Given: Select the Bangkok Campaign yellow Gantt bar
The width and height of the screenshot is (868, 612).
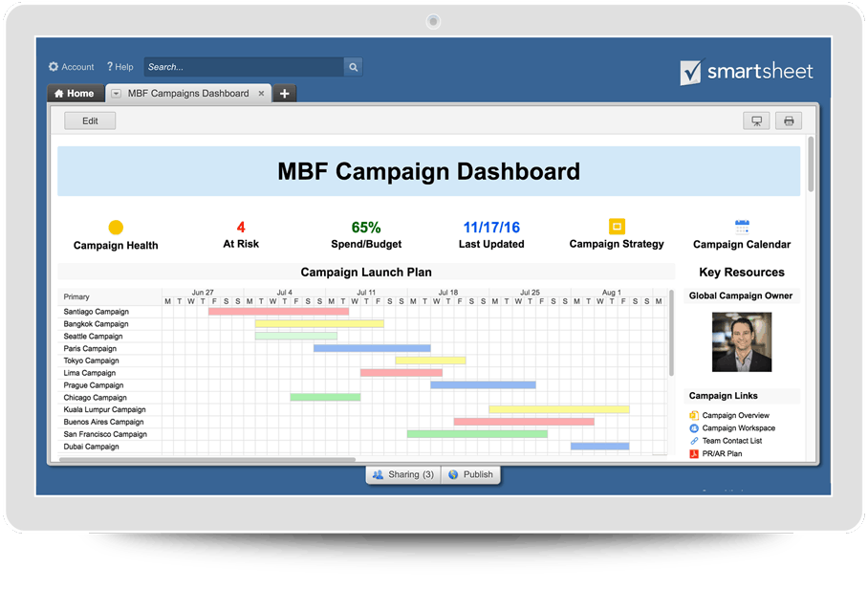Looking at the screenshot, I should pos(319,324).
